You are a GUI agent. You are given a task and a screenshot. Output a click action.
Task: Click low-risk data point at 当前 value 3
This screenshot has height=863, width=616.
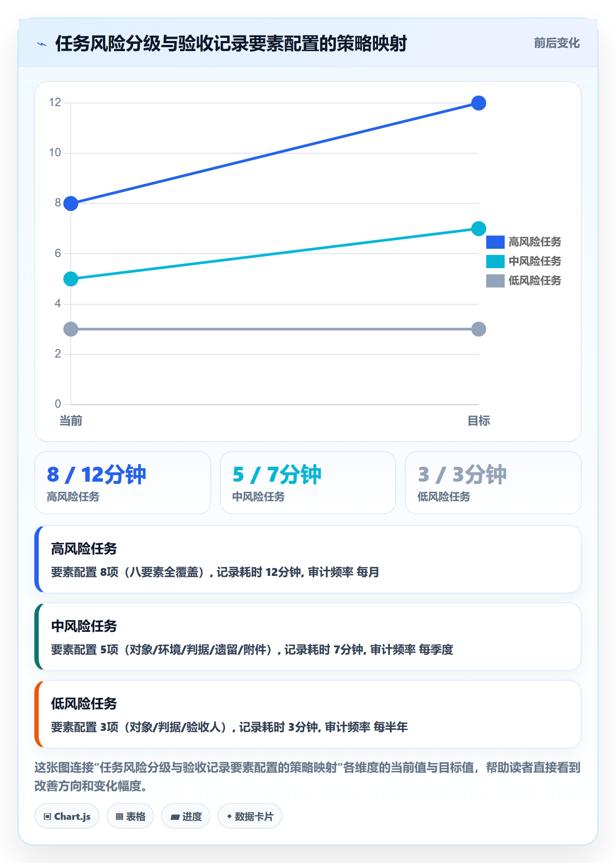point(71,329)
